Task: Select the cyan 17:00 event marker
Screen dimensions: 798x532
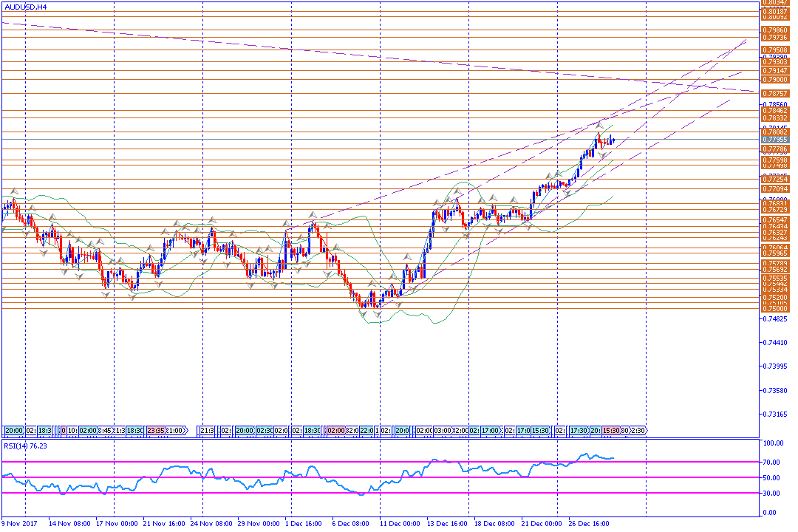Action: pos(491,431)
